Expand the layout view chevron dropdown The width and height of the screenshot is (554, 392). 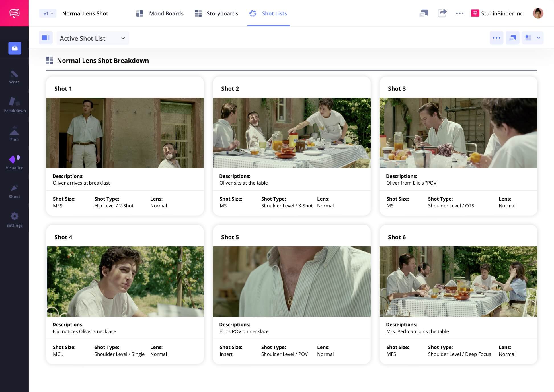point(538,38)
